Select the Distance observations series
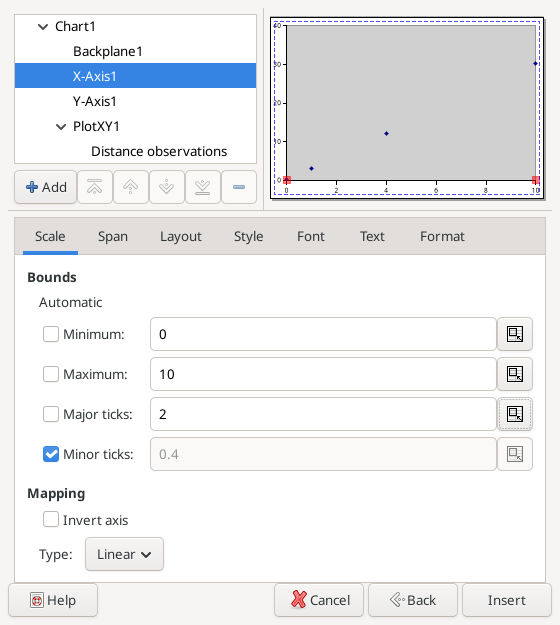This screenshot has height=625, width=560. point(136,151)
